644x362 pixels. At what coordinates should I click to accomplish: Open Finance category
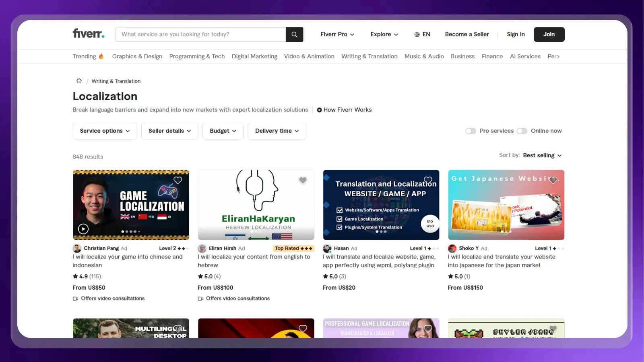coord(492,56)
